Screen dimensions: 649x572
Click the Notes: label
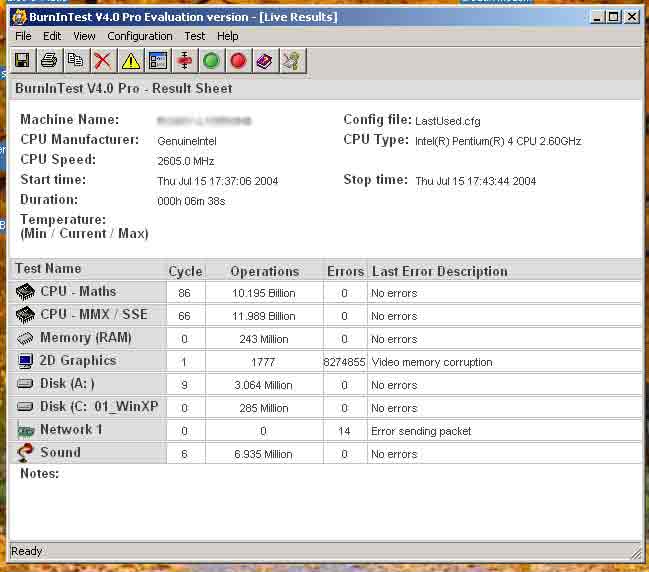coord(40,473)
